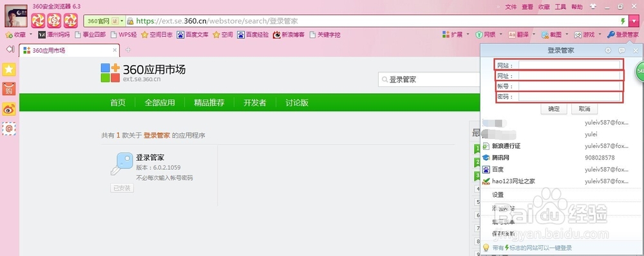The image size is (644, 256).
Task: Open the 网银 online banking button
Action: click(486, 35)
